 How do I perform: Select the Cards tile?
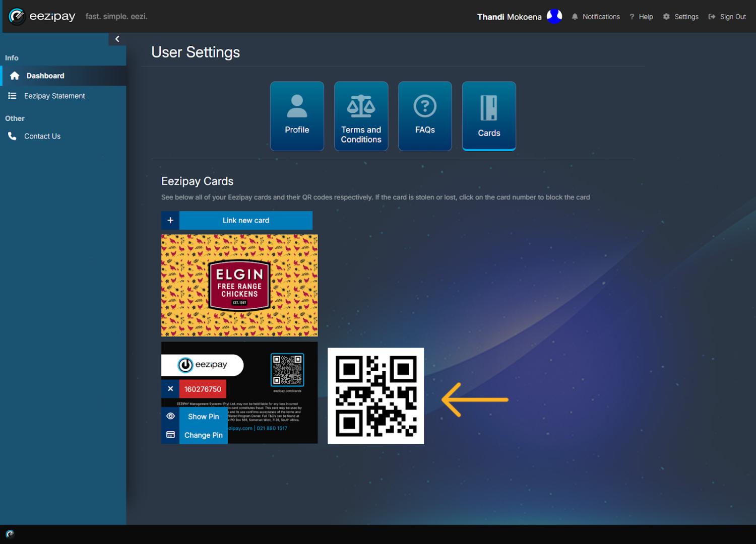point(489,116)
